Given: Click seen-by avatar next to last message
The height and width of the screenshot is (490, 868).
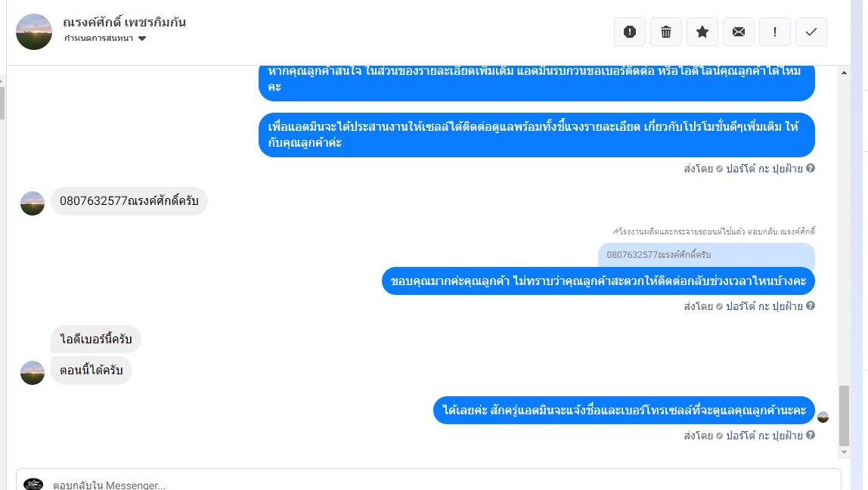Looking at the screenshot, I should (x=823, y=417).
